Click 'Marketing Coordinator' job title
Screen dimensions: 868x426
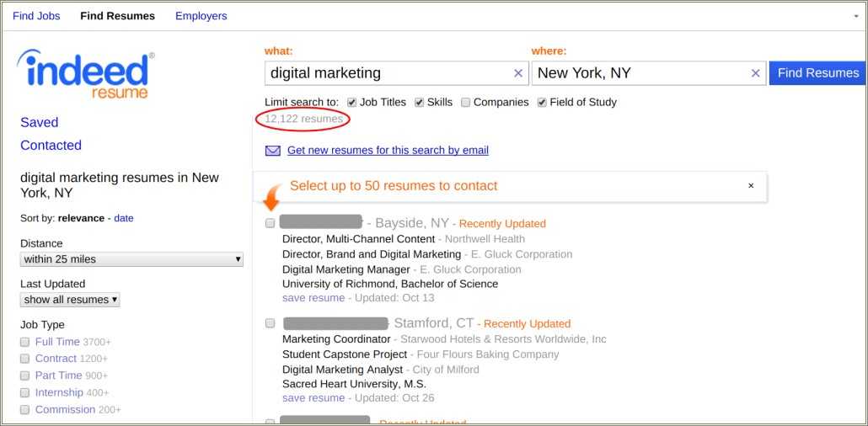(x=336, y=339)
